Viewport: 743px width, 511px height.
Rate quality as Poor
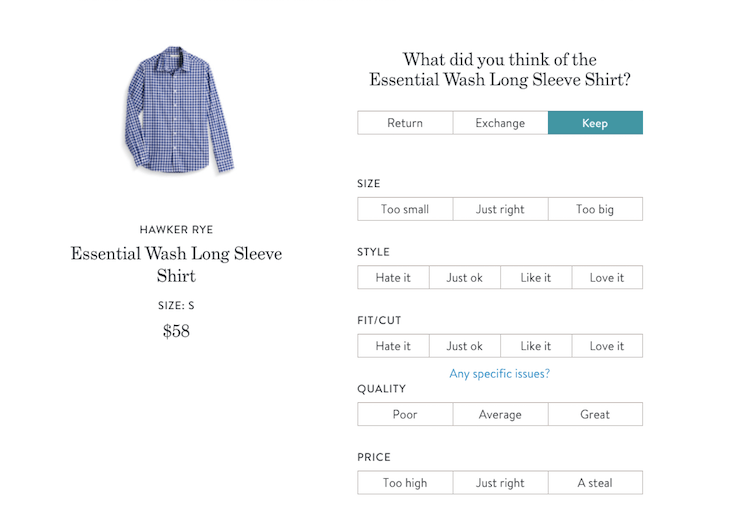point(405,414)
